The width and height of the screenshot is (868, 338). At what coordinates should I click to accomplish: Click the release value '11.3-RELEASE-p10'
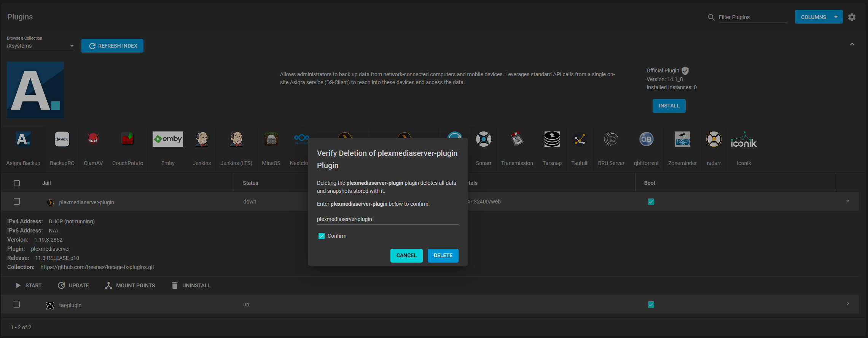[57, 258]
